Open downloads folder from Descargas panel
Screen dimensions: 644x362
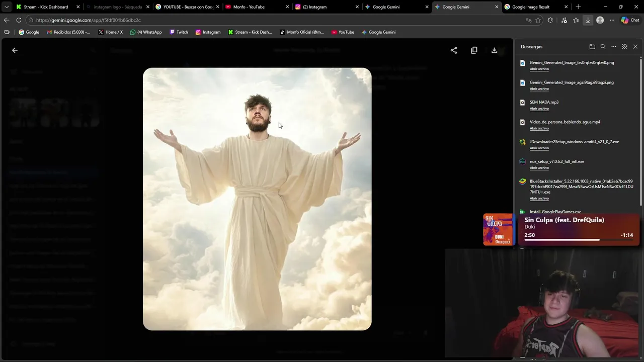(x=592, y=47)
